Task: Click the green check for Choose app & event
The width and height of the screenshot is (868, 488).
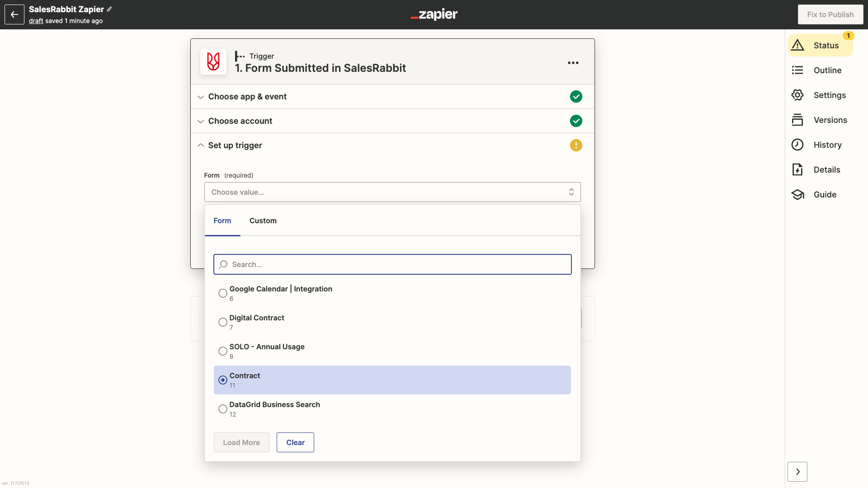Action: click(576, 97)
